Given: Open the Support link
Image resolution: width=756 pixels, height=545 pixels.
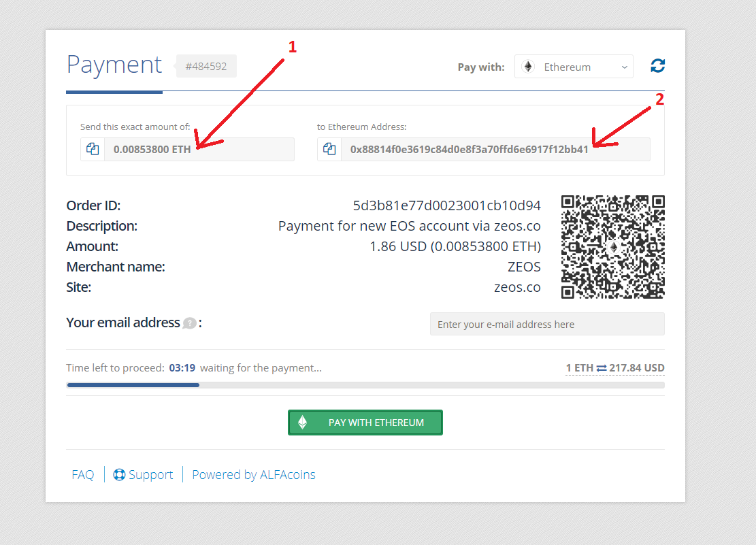Looking at the screenshot, I should [143, 475].
